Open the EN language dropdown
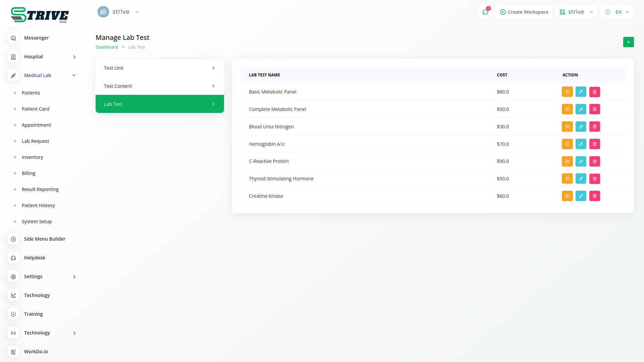The width and height of the screenshot is (644, 362). (617, 12)
